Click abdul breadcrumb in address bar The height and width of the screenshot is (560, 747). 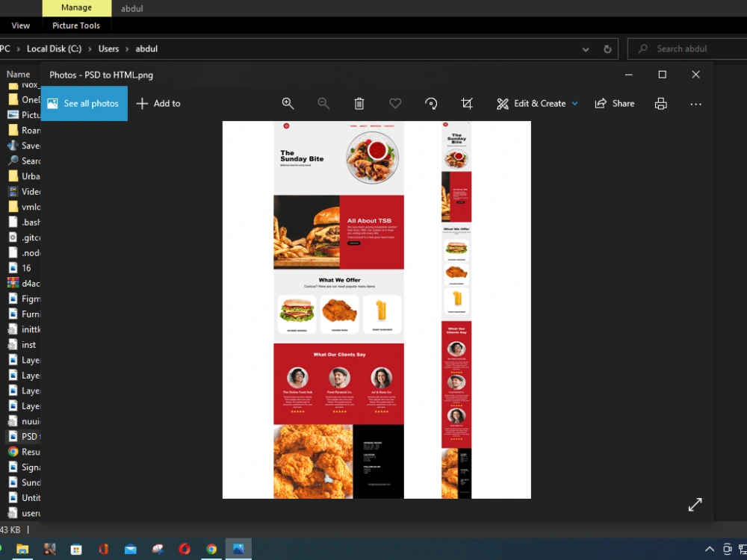click(146, 49)
